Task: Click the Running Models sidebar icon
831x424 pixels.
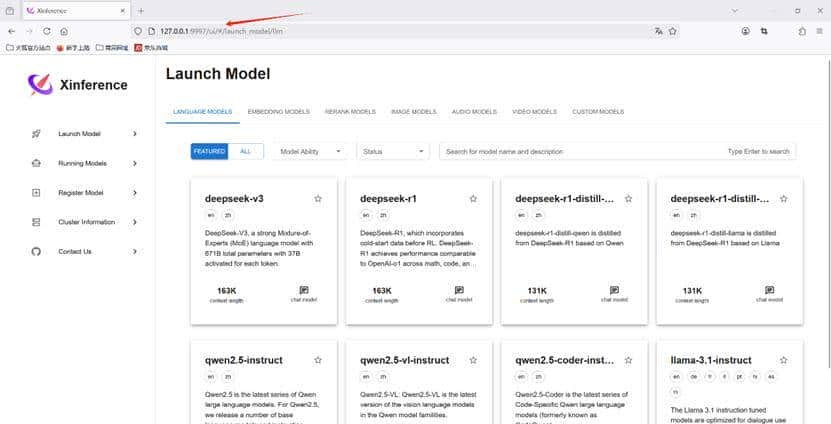Action: pyautogui.click(x=36, y=163)
